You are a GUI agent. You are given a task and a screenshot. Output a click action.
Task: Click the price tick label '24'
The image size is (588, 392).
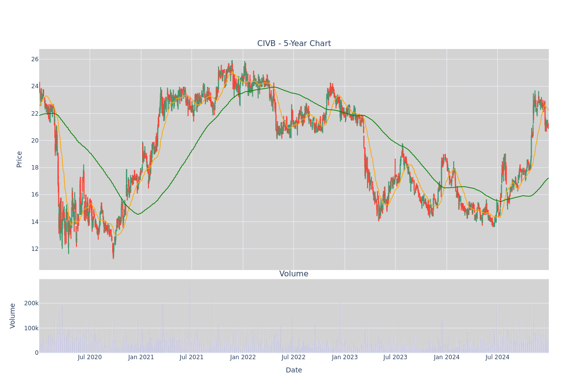pos(35,86)
